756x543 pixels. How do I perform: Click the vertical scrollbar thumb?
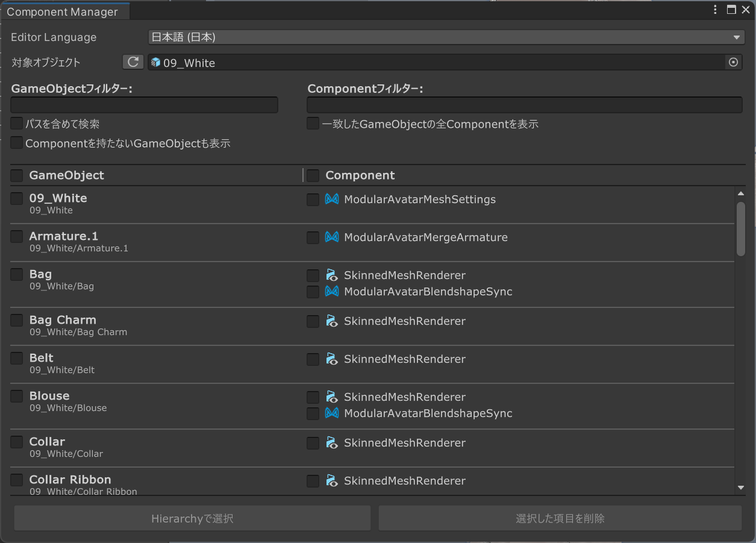(741, 229)
